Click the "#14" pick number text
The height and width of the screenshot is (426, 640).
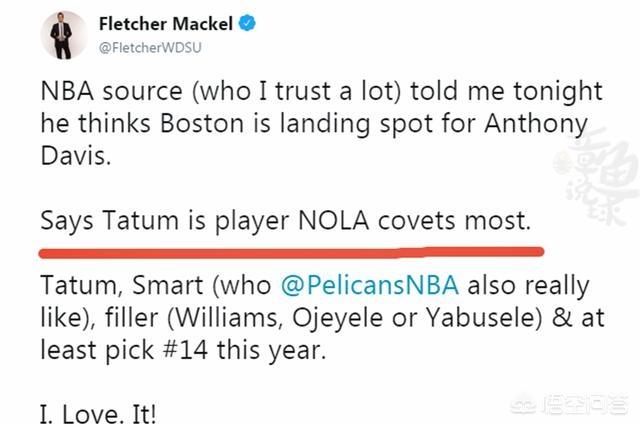tap(185, 350)
